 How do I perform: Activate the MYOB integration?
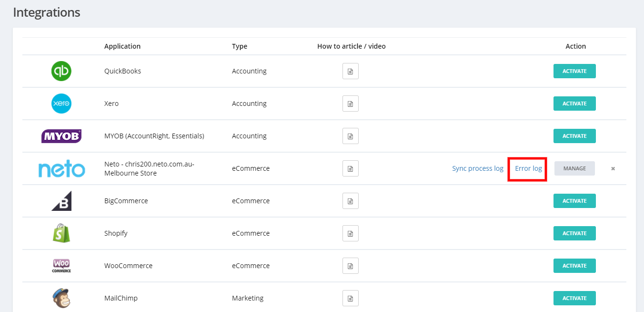pyautogui.click(x=574, y=136)
